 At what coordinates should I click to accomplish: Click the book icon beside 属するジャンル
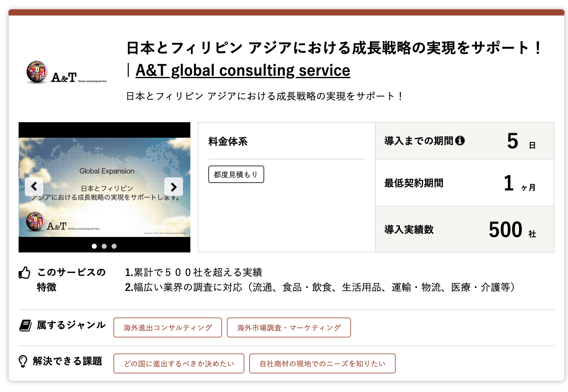pos(25,325)
